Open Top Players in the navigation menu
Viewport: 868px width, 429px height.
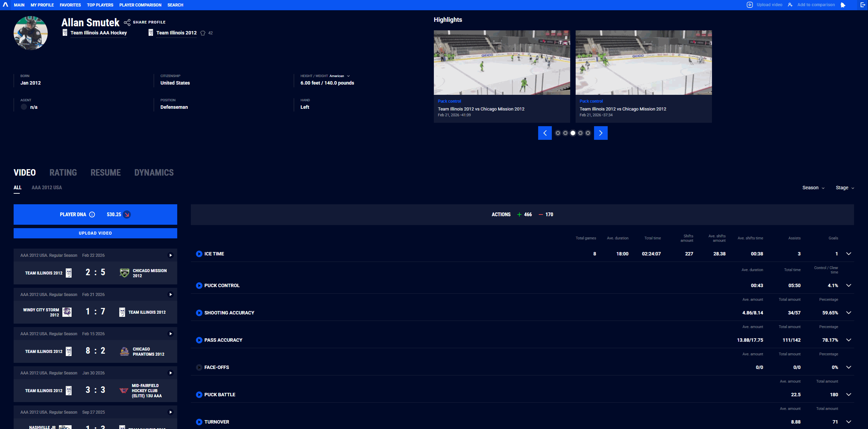coord(100,5)
